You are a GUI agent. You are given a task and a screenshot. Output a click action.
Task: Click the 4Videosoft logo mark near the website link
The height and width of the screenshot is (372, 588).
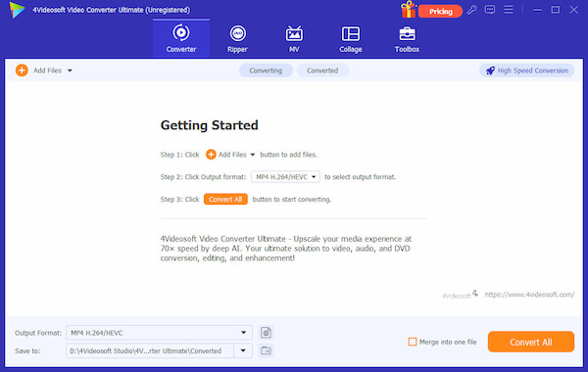point(461,295)
